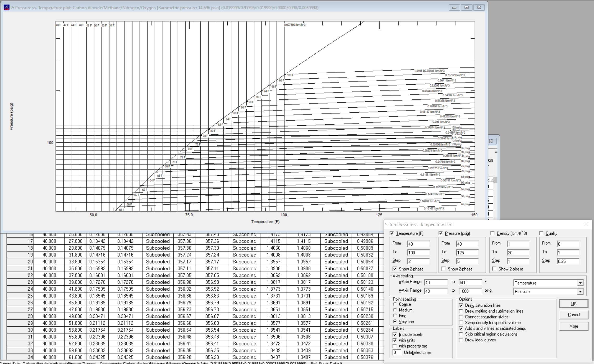Viewport: 594px width, 364px height.
Task: Disable Draw saturation lines
Action: tap(461, 305)
